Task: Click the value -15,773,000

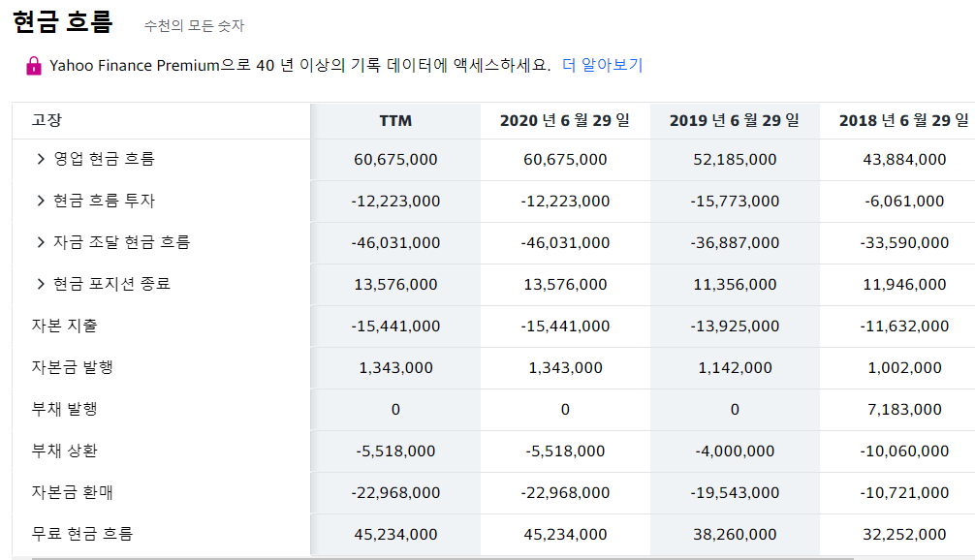Action: 735,202
